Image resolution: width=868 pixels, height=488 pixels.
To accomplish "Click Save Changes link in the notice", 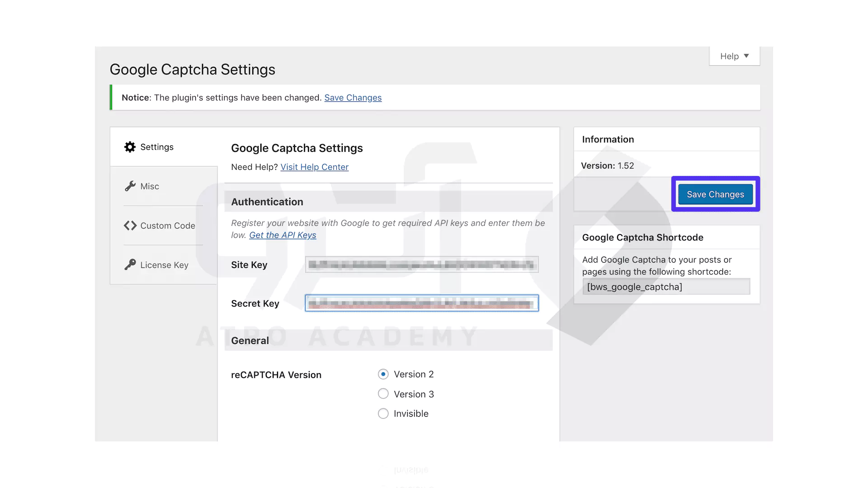I will point(353,98).
